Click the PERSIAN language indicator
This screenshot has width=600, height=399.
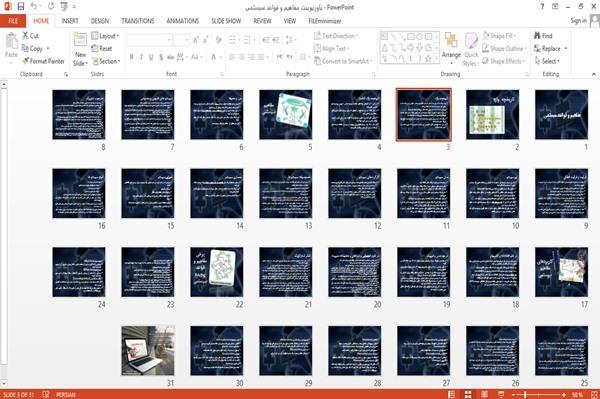(66, 394)
